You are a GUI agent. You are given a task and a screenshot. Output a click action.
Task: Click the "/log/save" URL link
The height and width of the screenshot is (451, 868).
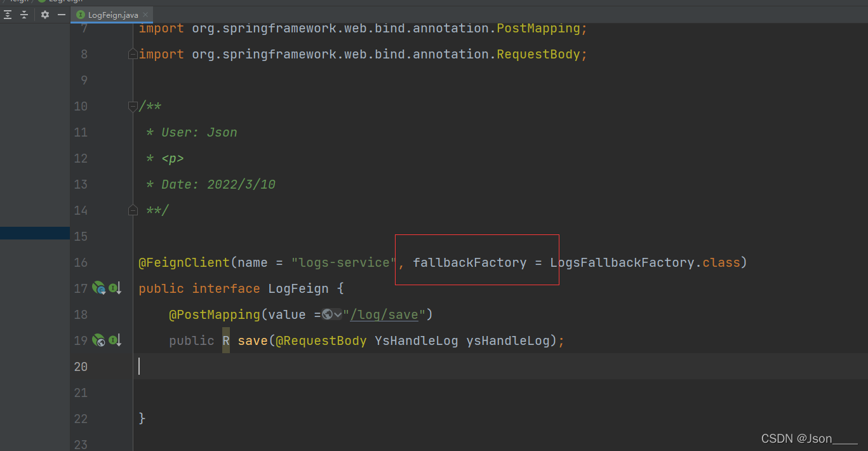pos(384,314)
